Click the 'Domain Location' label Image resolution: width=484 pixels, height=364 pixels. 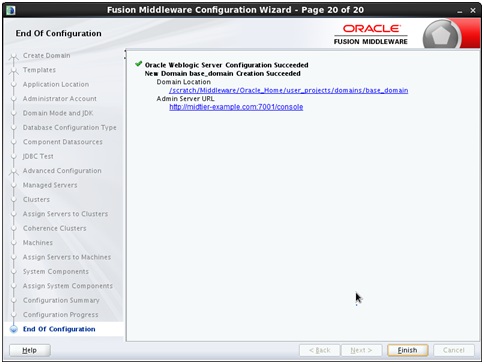click(x=184, y=82)
